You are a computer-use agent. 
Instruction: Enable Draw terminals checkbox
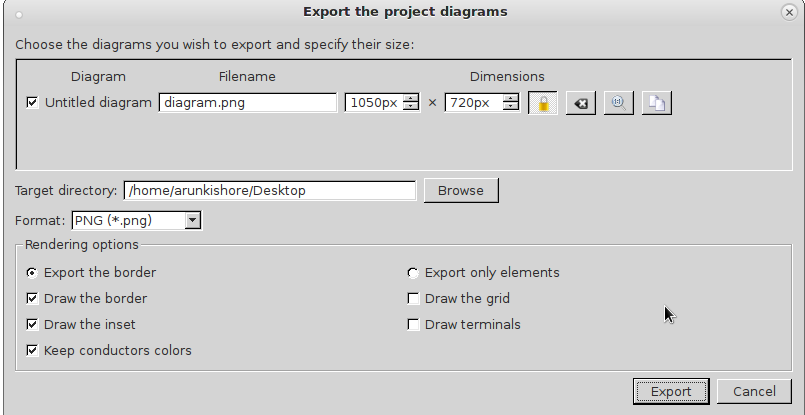point(413,325)
